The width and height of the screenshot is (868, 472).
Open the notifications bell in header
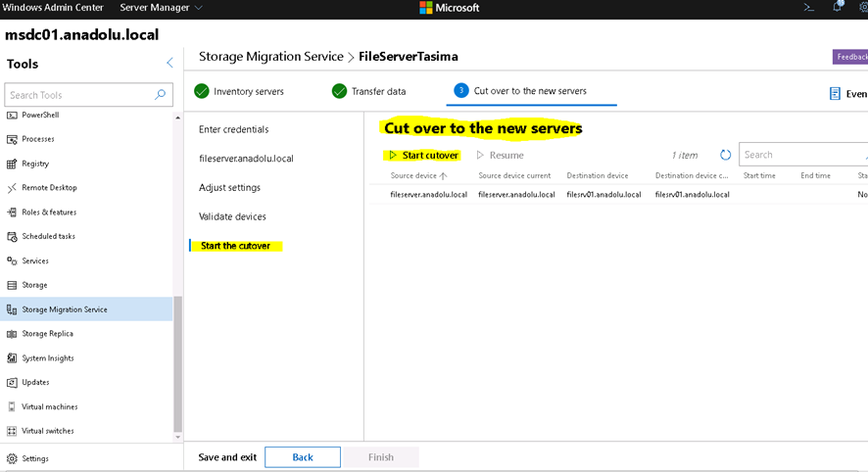[x=838, y=7]
